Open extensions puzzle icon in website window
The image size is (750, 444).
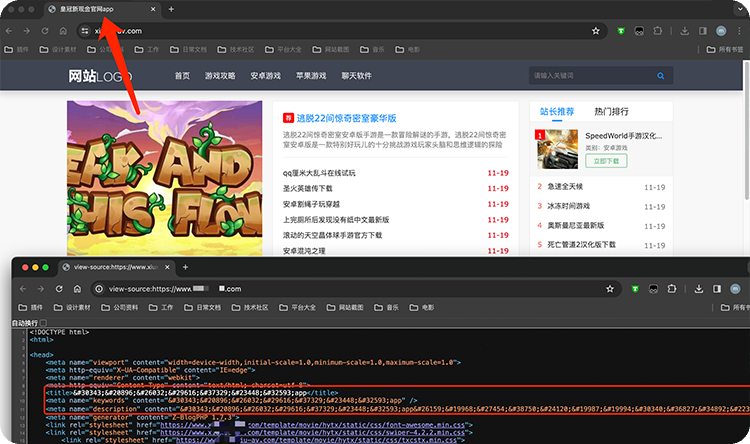tap(658, 31)
